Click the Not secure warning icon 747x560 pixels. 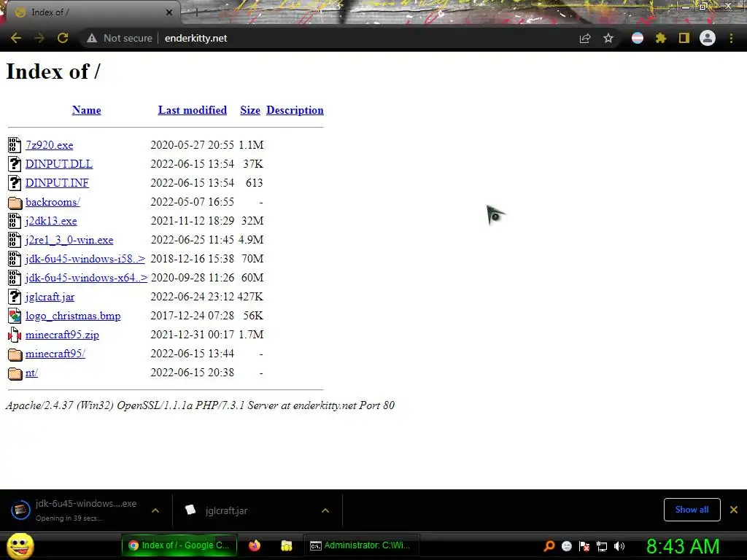click(x=92, y=38)
